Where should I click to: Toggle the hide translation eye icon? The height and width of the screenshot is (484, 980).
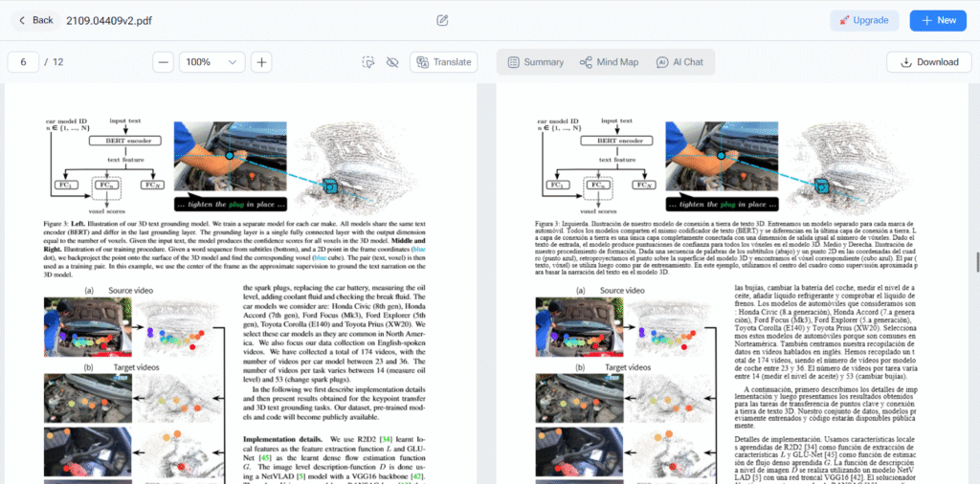[x=391, y=62]
